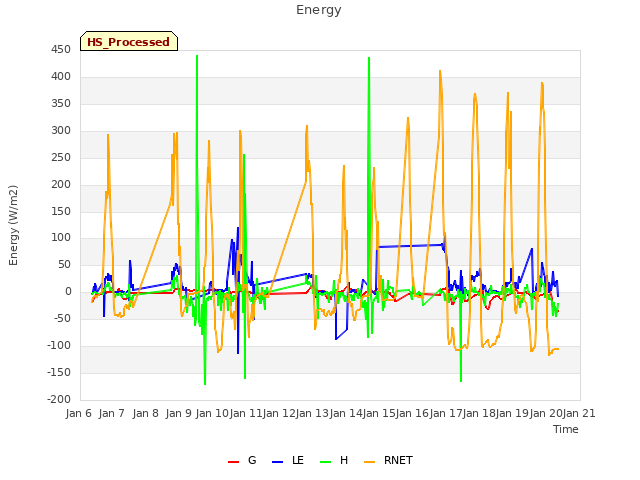Click the Time x-axis title

click(566, 429)
